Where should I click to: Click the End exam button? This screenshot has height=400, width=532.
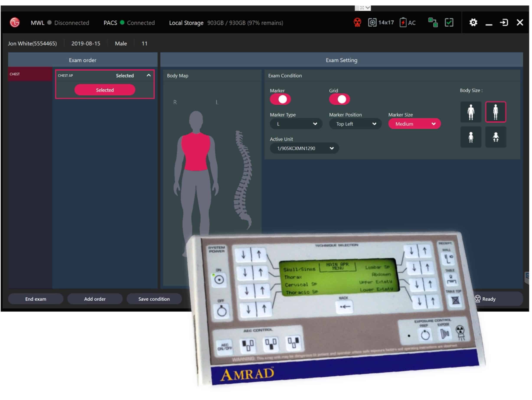pos(36,299)
